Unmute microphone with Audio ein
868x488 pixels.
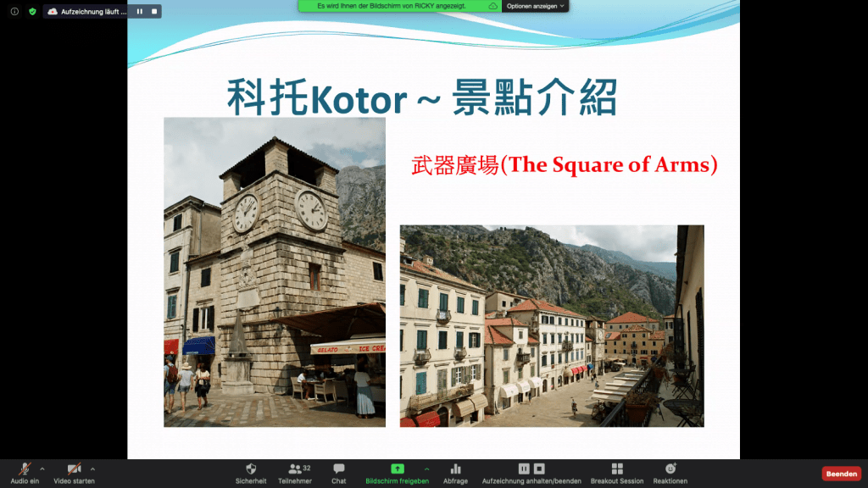tap(25, 469)
